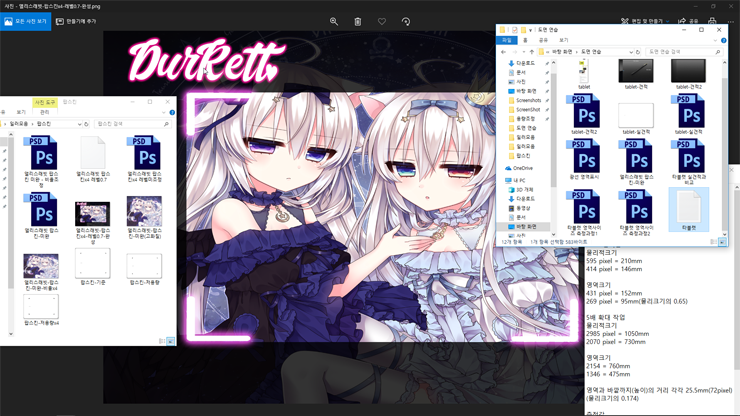Select first 다운로드 in 도면 연습 navigation pane
The image size is (740, 416).
[x=525, y=63]
